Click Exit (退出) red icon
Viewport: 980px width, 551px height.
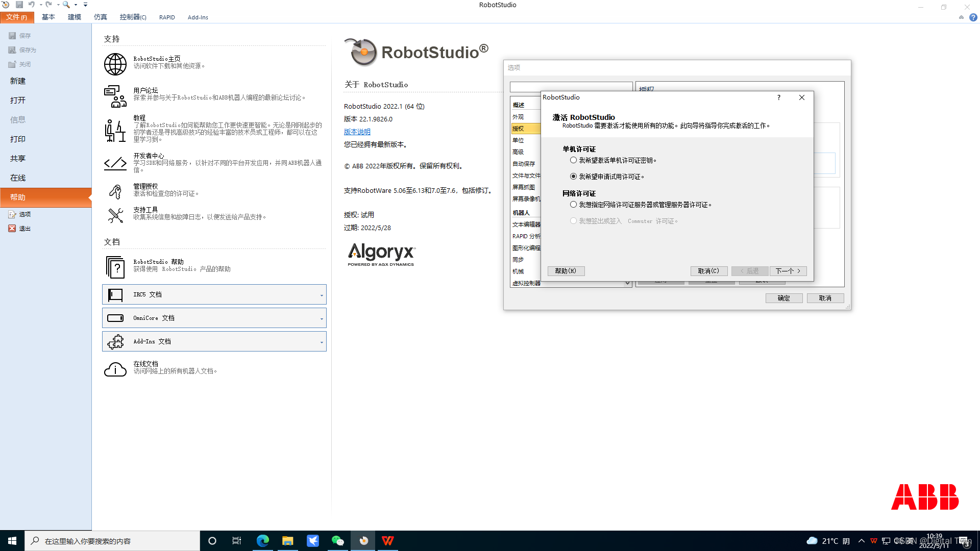coord(12,229)
